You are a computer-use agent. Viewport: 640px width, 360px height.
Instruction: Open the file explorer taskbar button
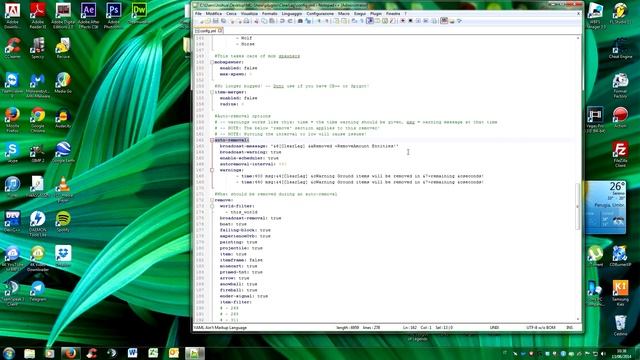(x=29, y=353)
